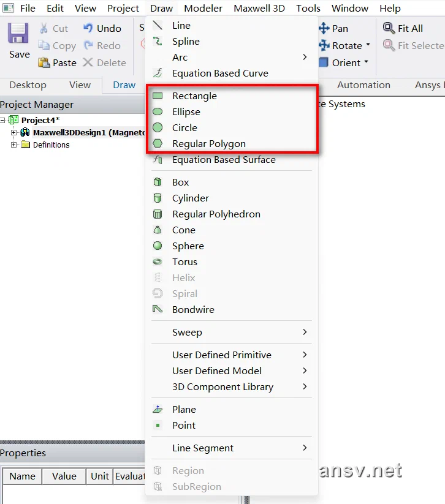This screenshot has width=445, height=504.
Task: Open the Help menu
Action: [x=390, y=8]
